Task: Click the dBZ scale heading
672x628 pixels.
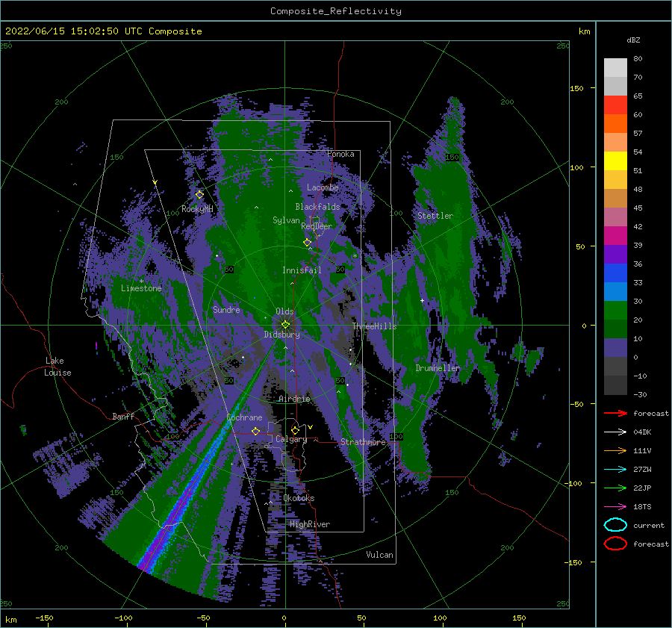Action: click(633, 40)
